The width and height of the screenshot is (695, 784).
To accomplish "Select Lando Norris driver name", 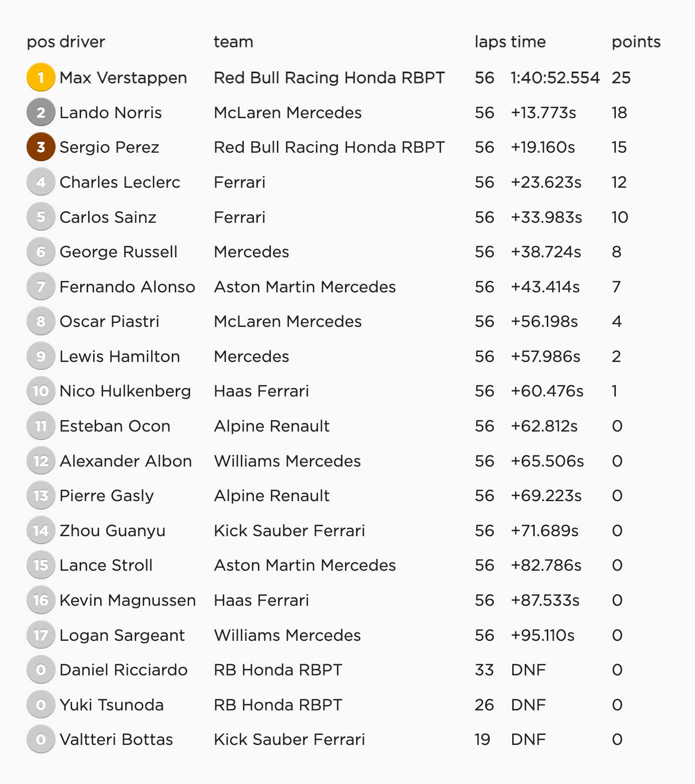I will click(111, 113).
